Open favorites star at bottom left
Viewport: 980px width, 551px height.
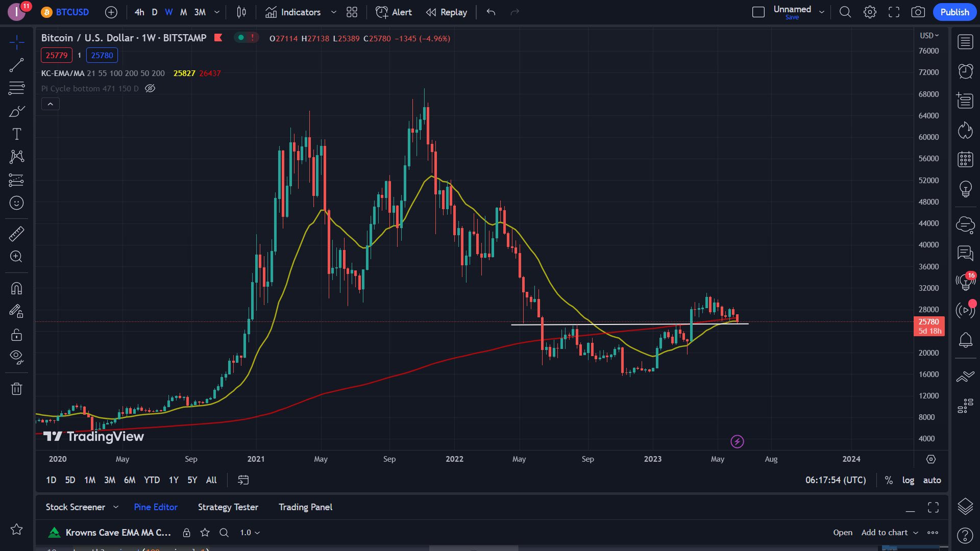17,529
